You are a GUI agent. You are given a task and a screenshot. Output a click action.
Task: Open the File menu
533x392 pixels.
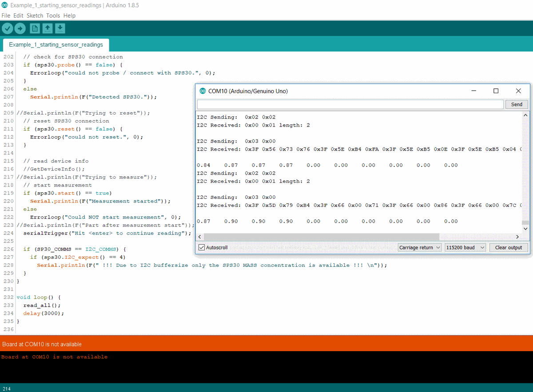tap(6, 16)
